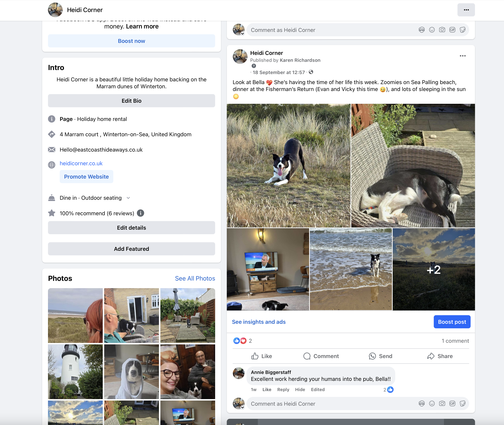Click Edit details button
Image resolution: width=504 pixels, height=425 pixels.
[x=131, y=228]
